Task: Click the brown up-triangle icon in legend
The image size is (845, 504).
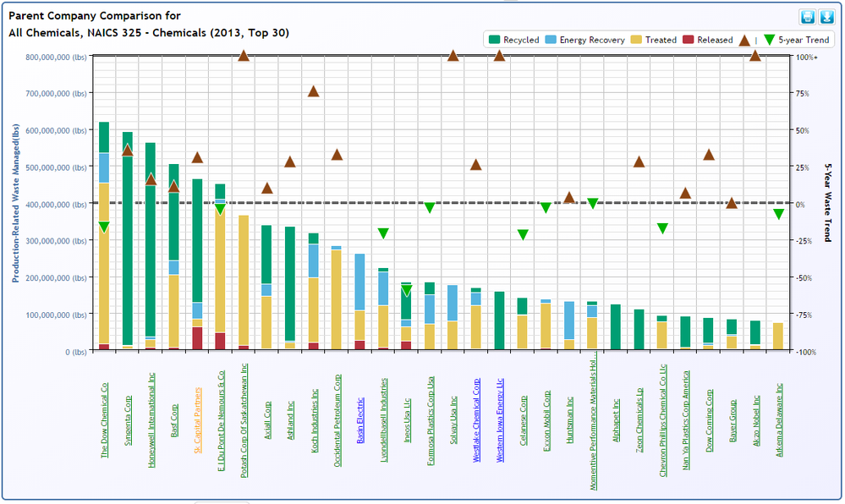Action: coord(745,40)
